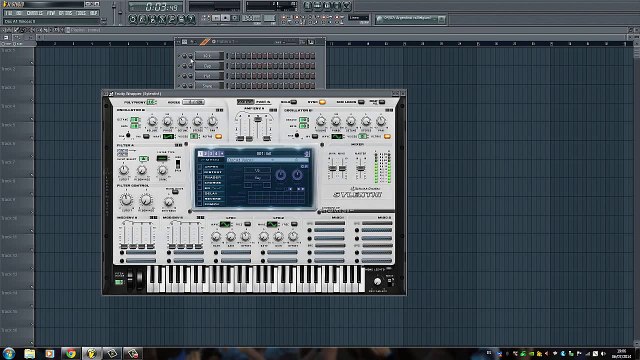
Task: Select the Snare channel button
Action: tap(209, 86)
